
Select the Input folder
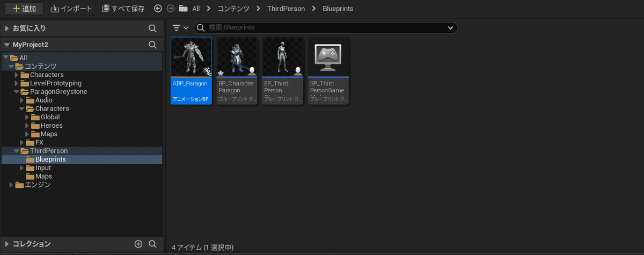click(43, 168)
